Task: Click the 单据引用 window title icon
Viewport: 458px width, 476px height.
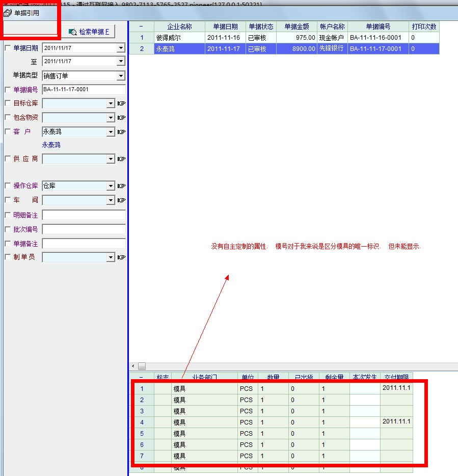Action: (x=8, y=13)
